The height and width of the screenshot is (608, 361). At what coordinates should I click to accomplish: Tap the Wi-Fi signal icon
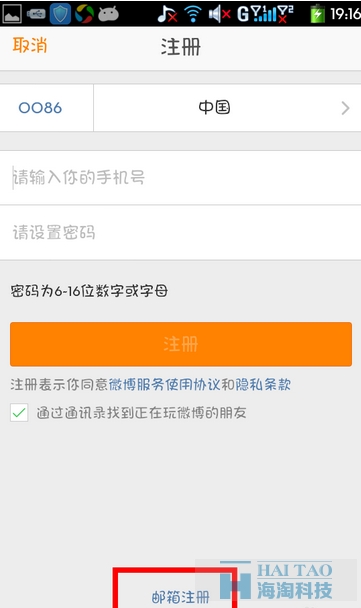click(x=193, y=14)
